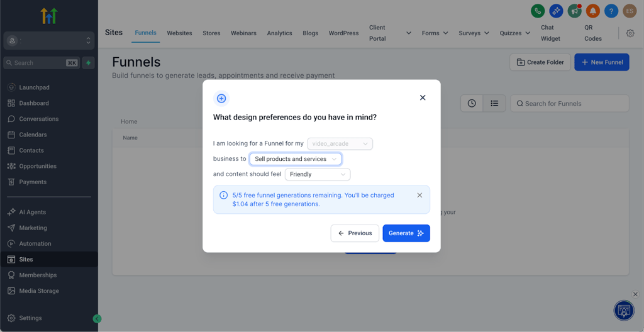
Task: Collapse sidebar with green arrow button
Action: click(x=97, y=318)
